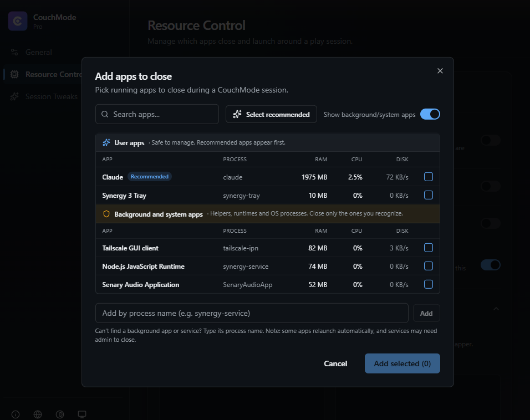Click the CouchMode logo icon

18,21
